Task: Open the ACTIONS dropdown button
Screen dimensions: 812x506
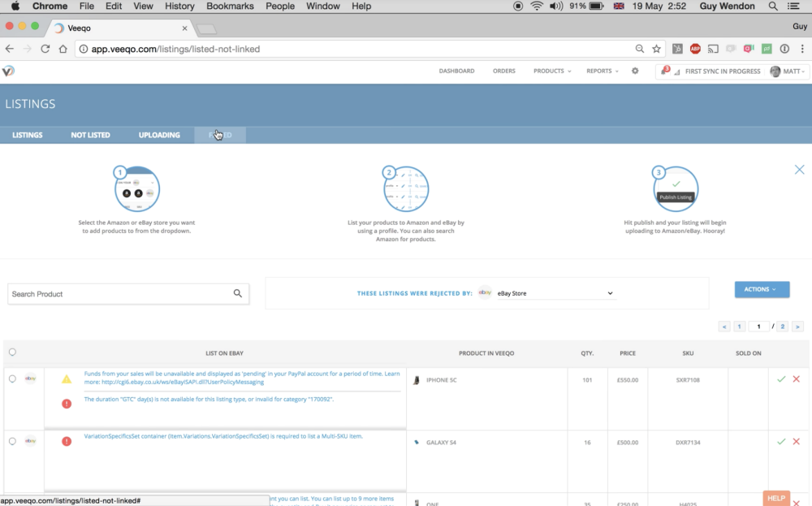Action: coord(762,289)
